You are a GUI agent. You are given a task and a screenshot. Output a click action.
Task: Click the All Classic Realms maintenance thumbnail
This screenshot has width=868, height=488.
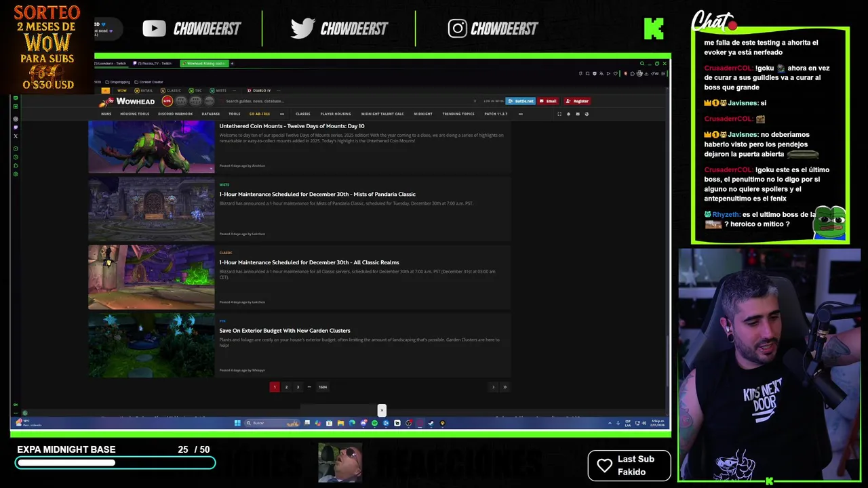[151, 277]
